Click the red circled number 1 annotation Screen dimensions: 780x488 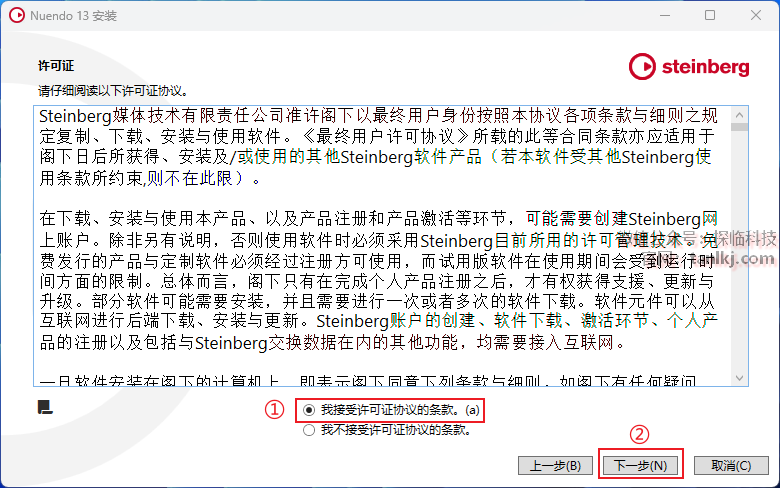coord(275,410)
